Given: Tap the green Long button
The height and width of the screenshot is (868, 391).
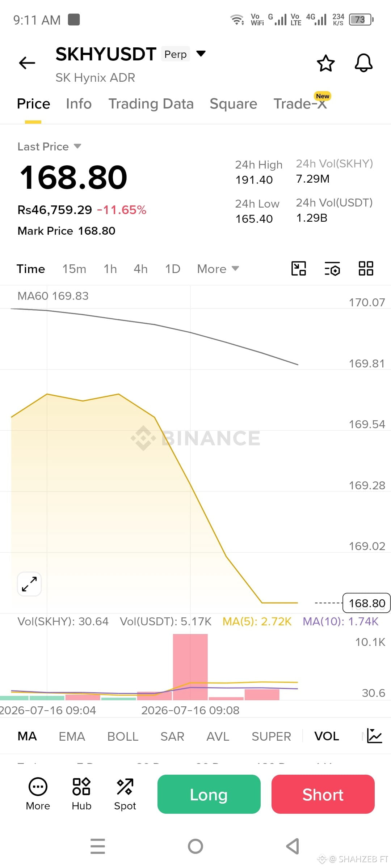Looking at the screenshot, I should pyautogui.click(x=209, y=794).
